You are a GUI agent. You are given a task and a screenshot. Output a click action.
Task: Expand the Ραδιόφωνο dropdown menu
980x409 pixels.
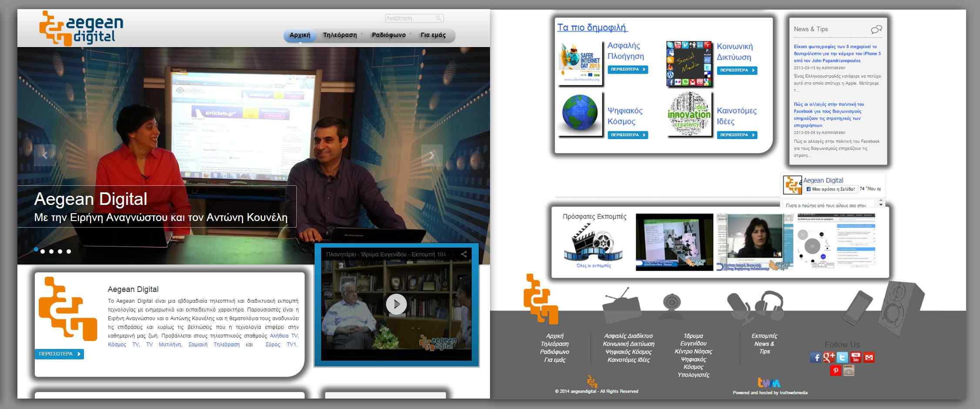click(391, 35)
